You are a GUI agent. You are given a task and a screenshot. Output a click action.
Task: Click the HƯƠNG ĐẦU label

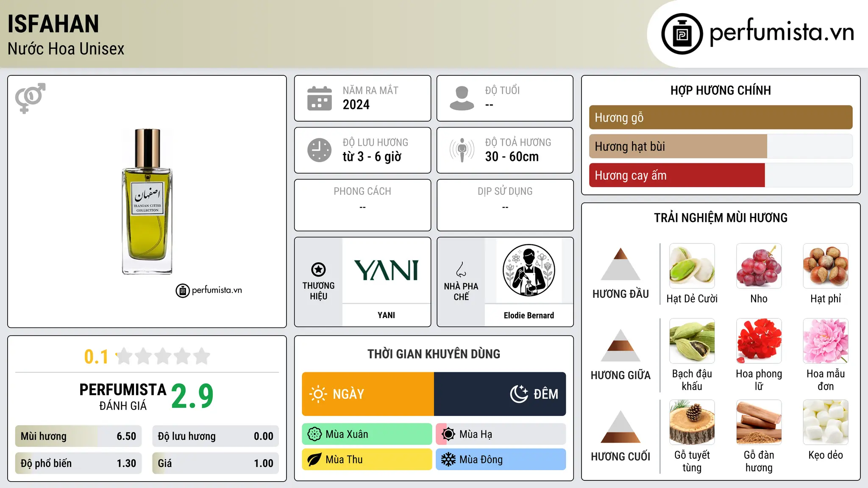620,294
